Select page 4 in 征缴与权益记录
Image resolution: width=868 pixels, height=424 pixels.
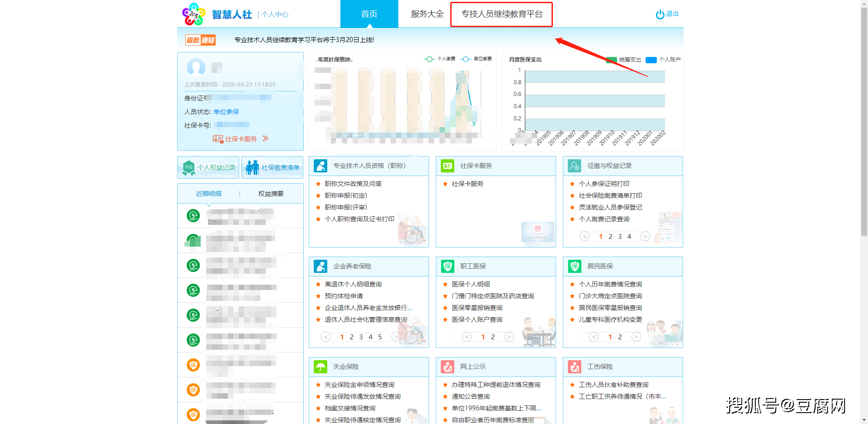coord(629,236)
